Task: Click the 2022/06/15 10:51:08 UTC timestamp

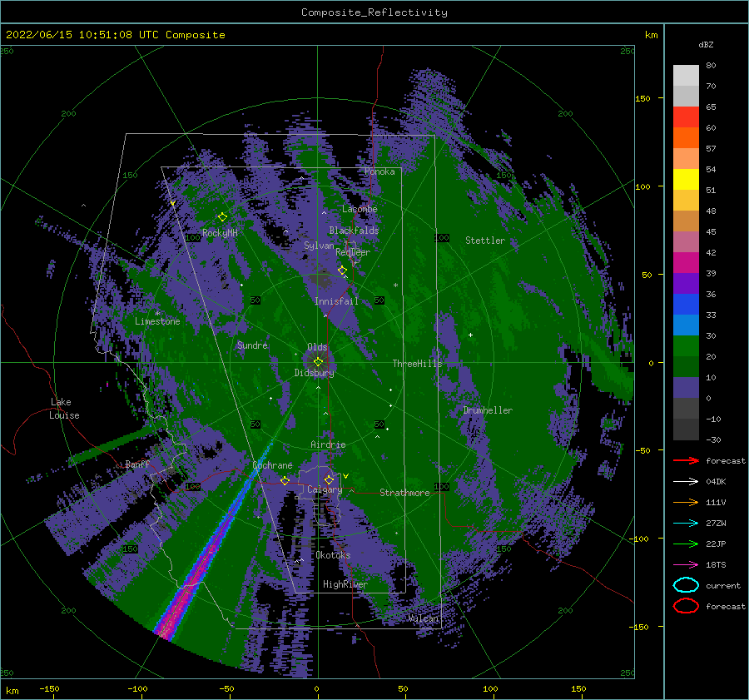Action: point(82,35)
